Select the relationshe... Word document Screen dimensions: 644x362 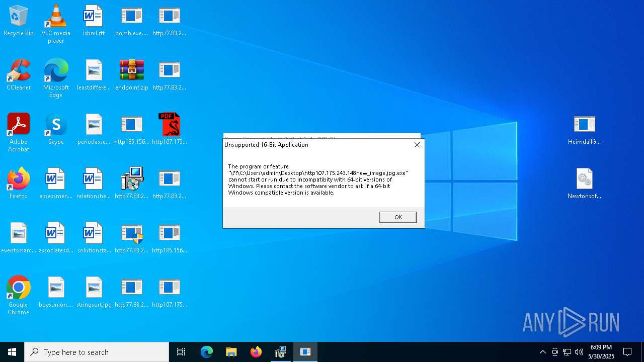click(x=94, y=184)
